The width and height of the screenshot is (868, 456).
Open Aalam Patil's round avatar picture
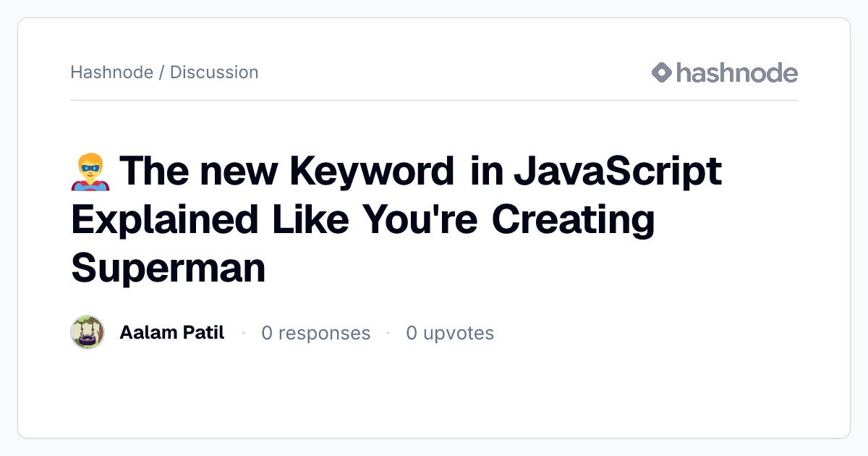tap(88, 333)
